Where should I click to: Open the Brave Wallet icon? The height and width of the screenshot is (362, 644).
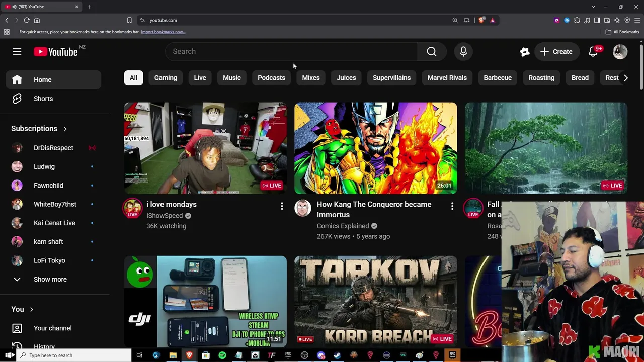point(607,20)
